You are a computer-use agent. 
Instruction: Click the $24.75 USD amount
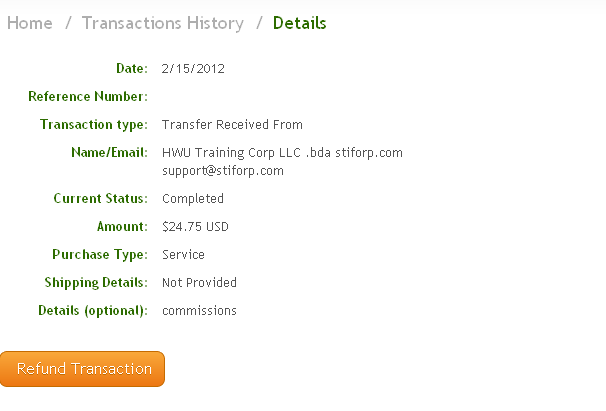195,227
